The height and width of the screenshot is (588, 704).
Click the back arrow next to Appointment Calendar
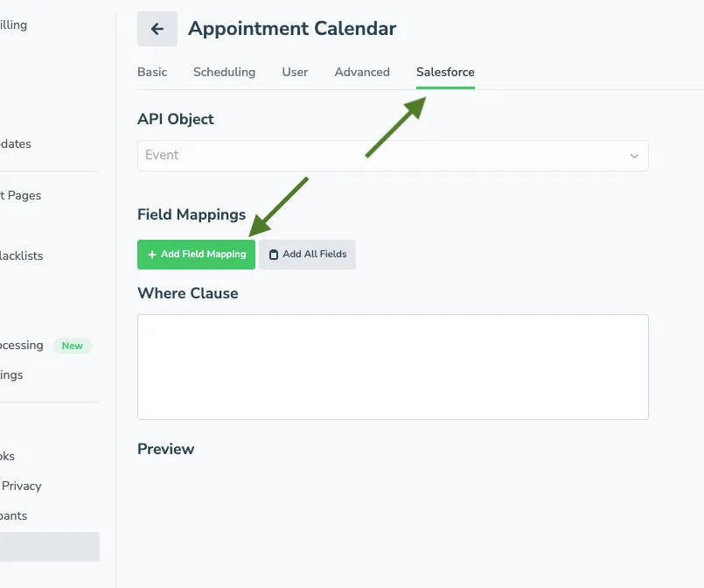[x=157, y=29]
